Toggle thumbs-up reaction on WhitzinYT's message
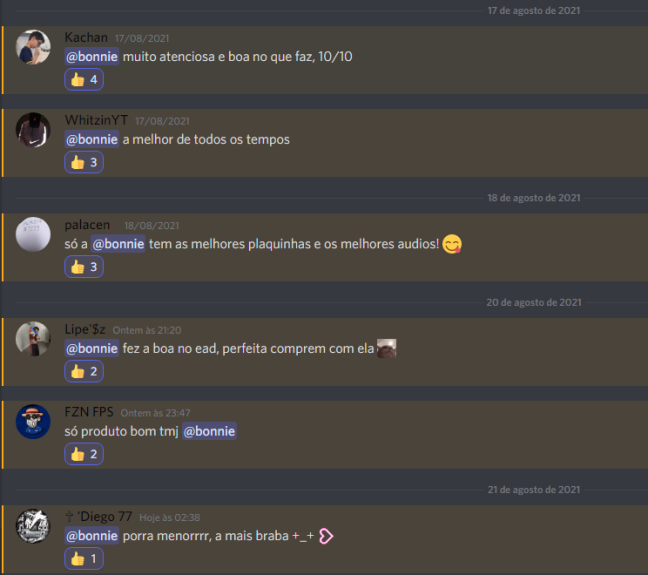 point(84,162)
